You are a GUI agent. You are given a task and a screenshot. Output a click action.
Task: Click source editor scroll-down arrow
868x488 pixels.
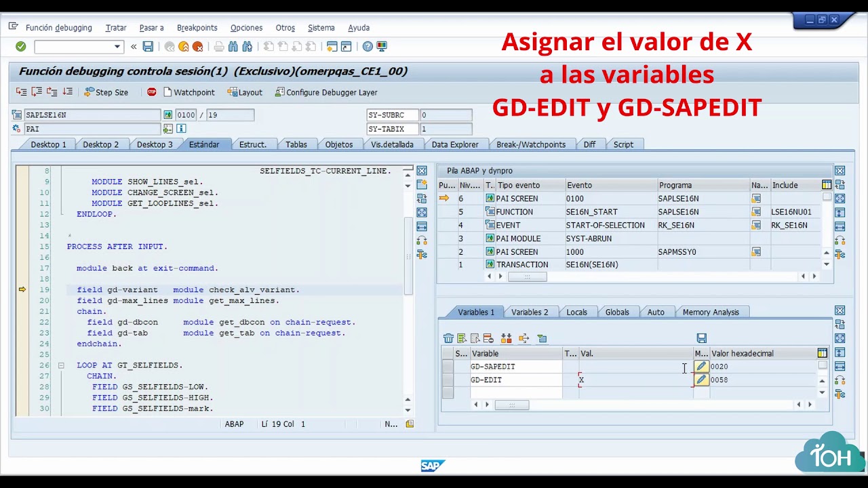[x=408, y=410]
